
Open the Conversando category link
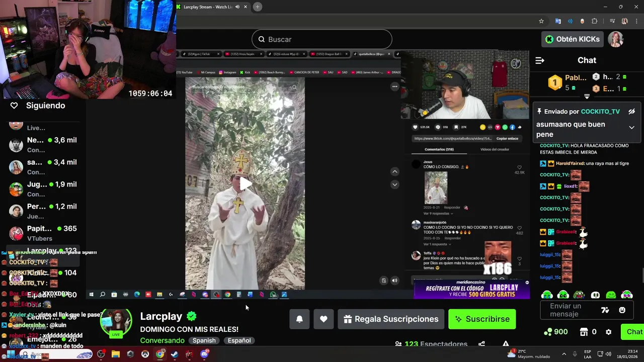[x=163, y=340]
